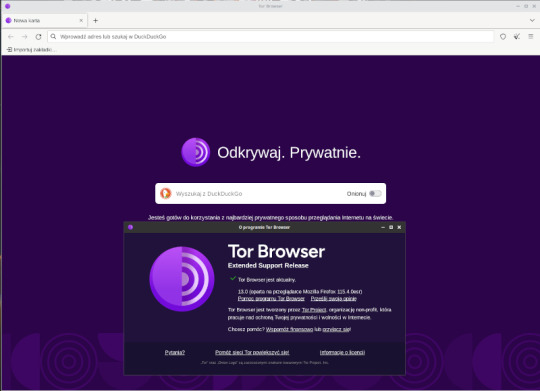Close the Nowa karta tab
This screenshot has height=391, width=540.
point(81,21)
